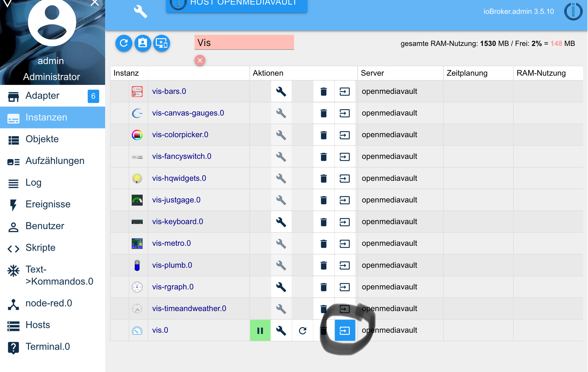Open the Adapter menu
588x372 pixels.
[x=42, y=96]
